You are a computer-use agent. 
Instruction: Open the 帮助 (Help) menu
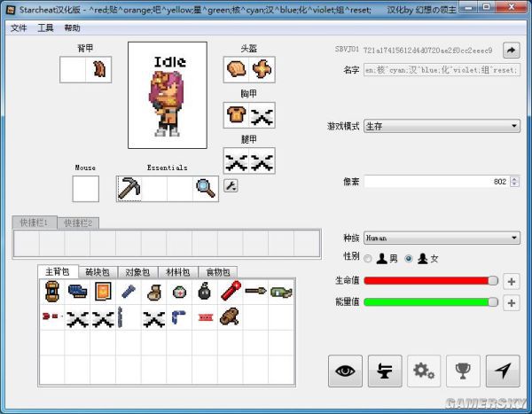[73, 27]
